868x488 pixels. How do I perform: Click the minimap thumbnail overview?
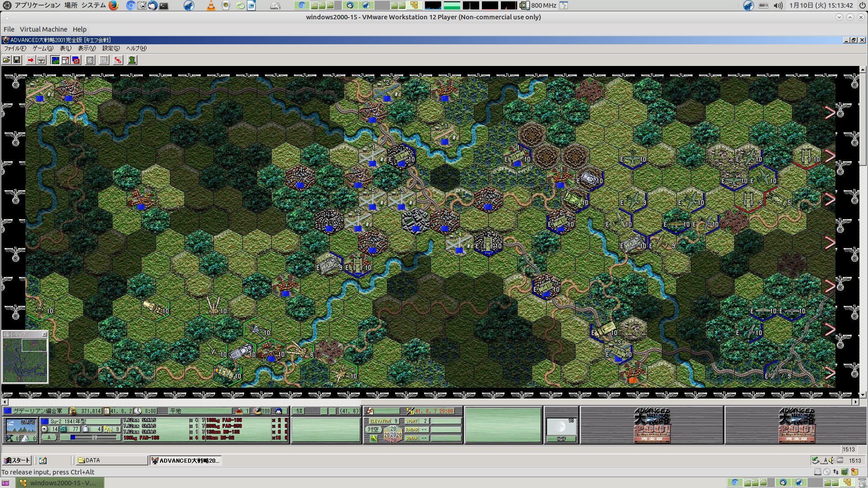pyautogui.click(x=25, y=360)
